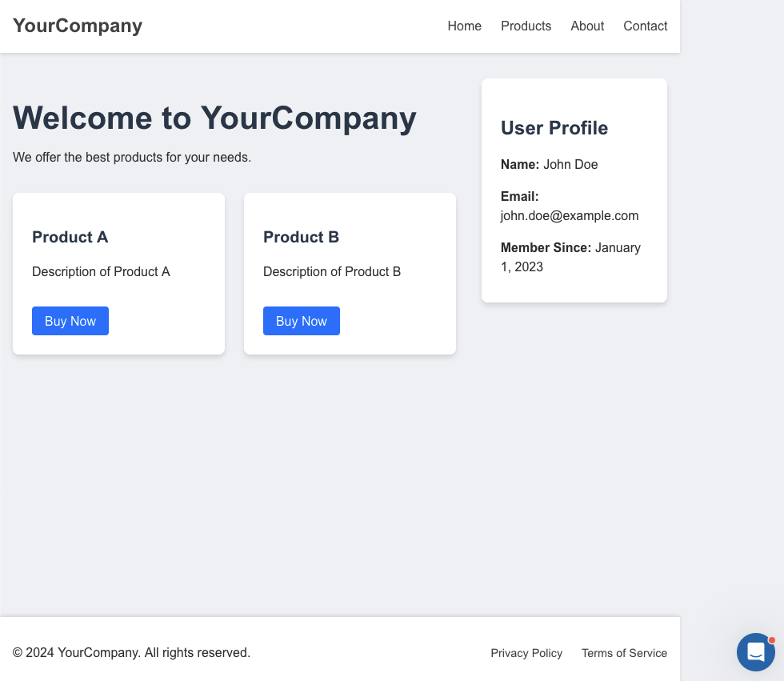Click the Welcome to YourCompany heading
The width and height of the screenshot is (784, 681).
214,118
